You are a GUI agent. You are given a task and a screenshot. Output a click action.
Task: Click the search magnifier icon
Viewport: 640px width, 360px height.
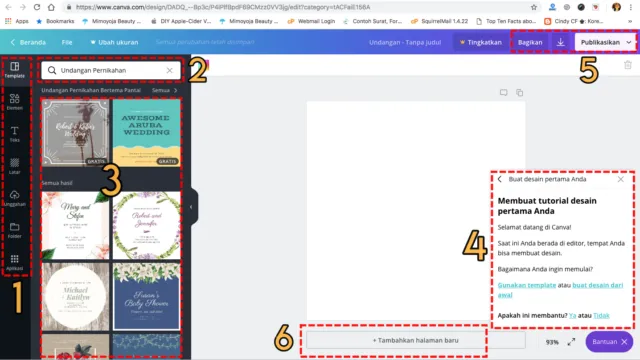click(52, 70)
